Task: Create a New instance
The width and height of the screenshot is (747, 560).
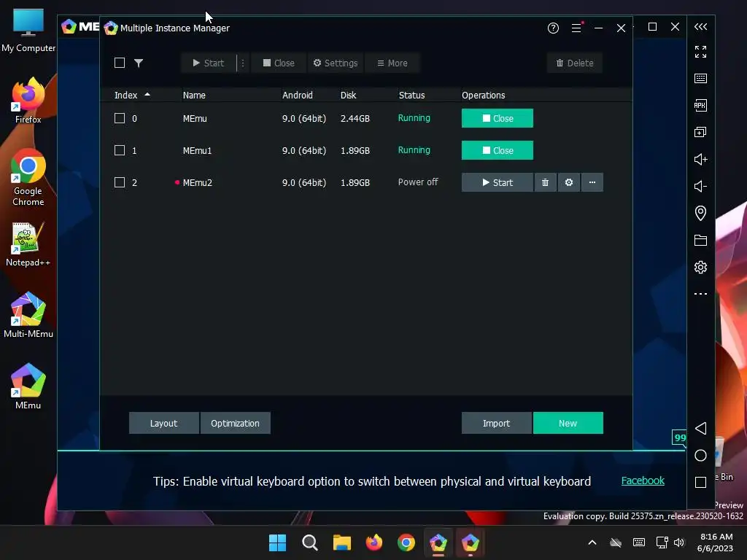Action: coord(568,423)
